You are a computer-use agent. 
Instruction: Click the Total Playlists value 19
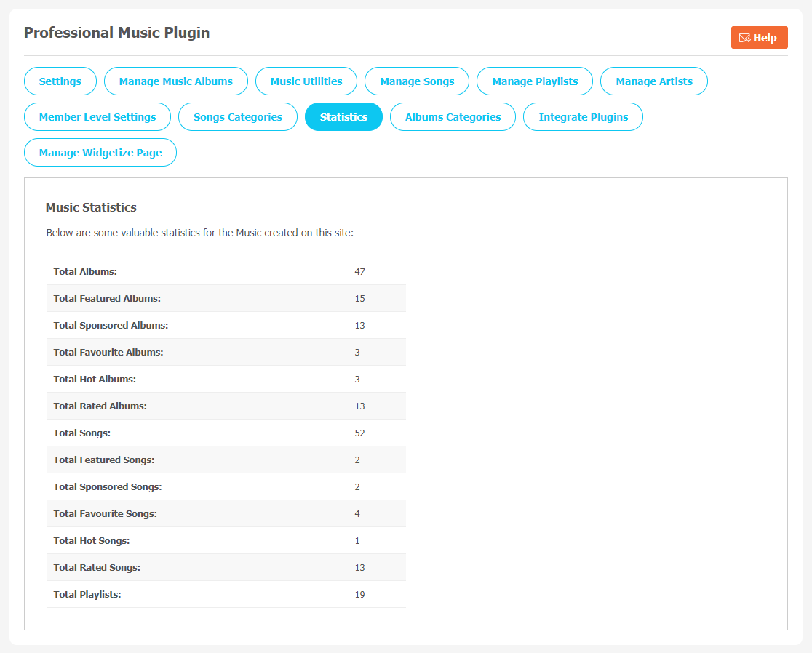point(360,595)
